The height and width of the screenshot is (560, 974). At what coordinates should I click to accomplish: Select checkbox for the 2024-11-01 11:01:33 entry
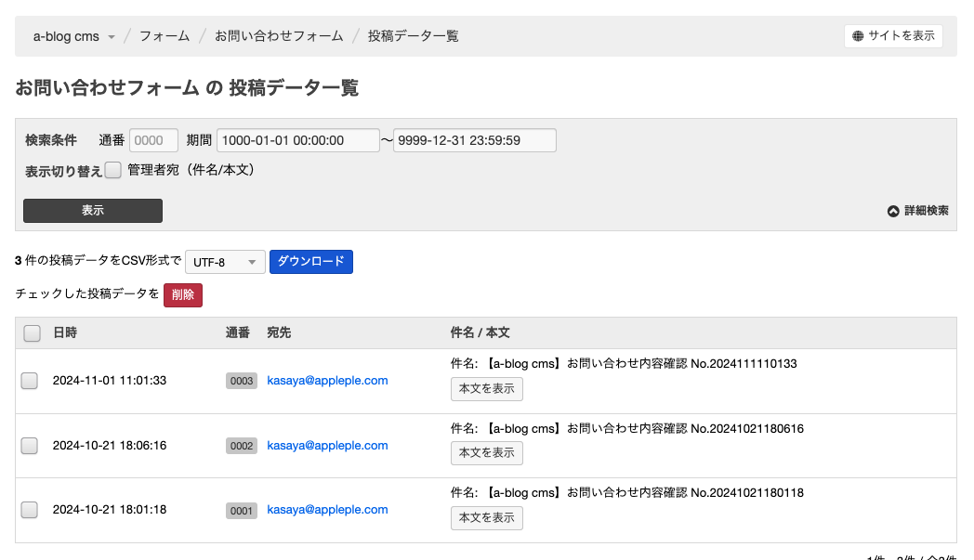pyautogui.click(x=30, y=381)
